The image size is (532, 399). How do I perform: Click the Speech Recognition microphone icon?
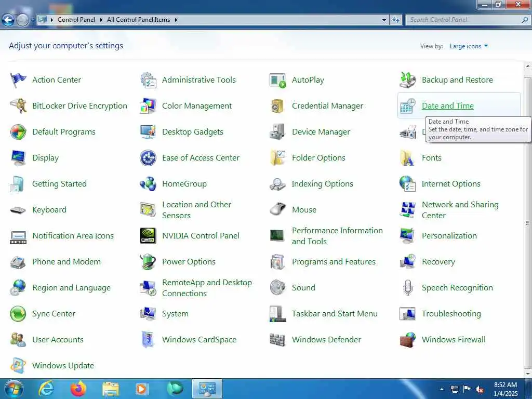pos(408,288)
